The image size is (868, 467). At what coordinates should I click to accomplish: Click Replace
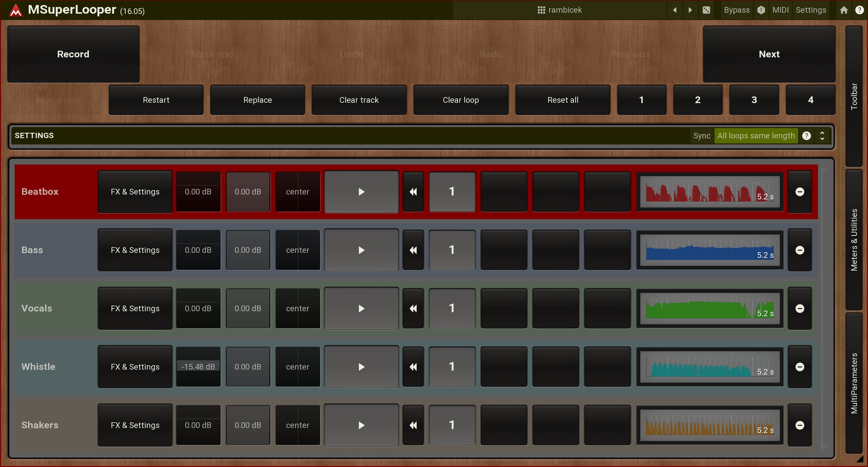coord(257,100)
